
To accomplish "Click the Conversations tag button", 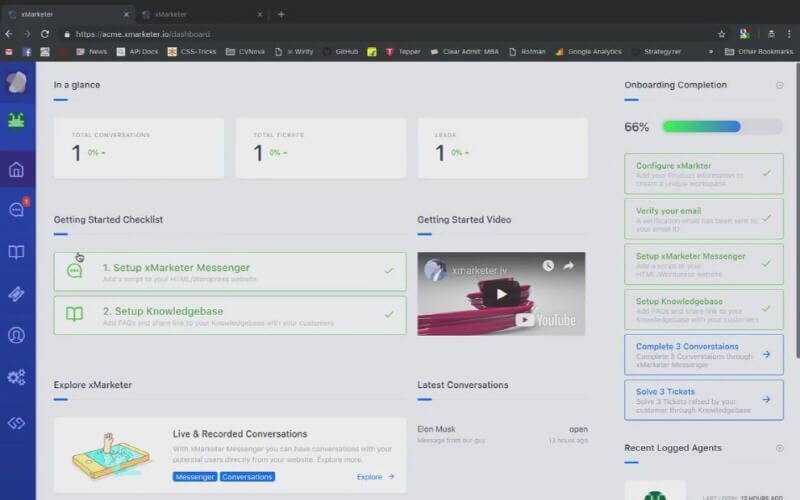I will [247, 477].
